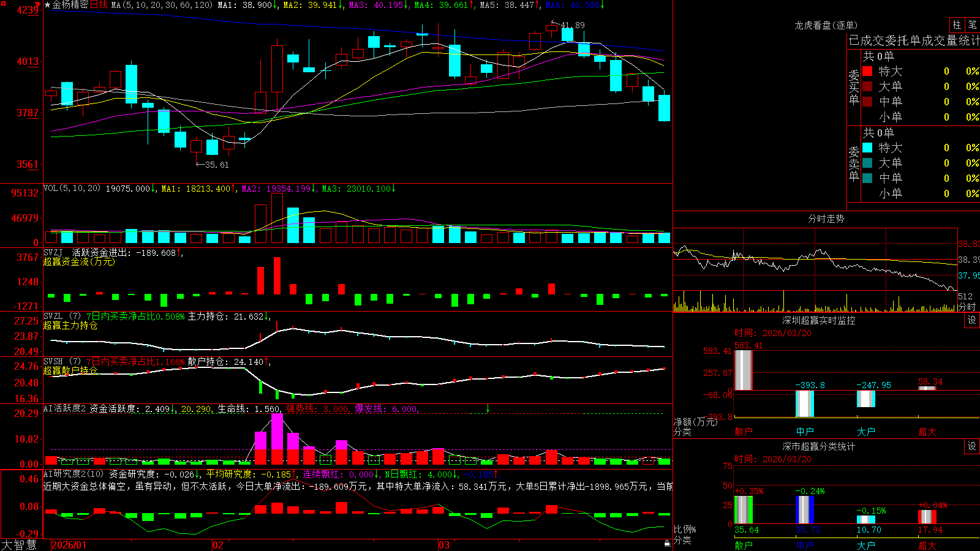Click the star icon before 金杨精密
This screenshot has height=551, width=980.
48,5
